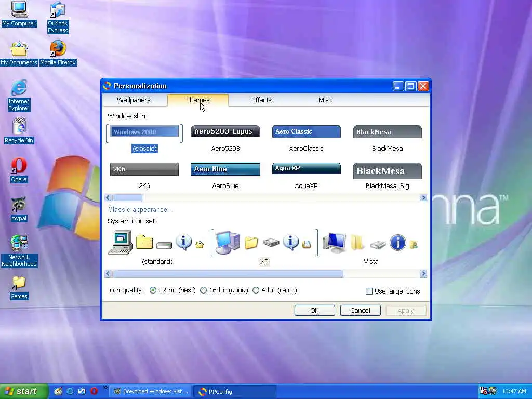Launch Mozilla Firefox desktop shortcut
This screenshot has width=532, height=399.
click(x=58, y=53)
